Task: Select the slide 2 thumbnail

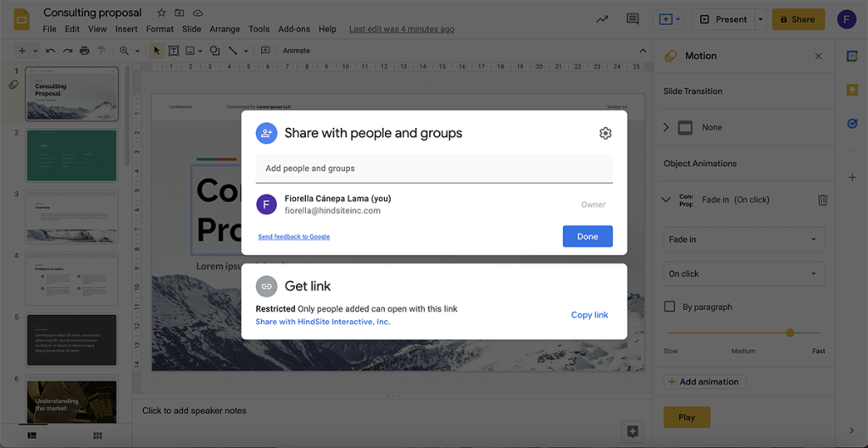Action: 71,155
